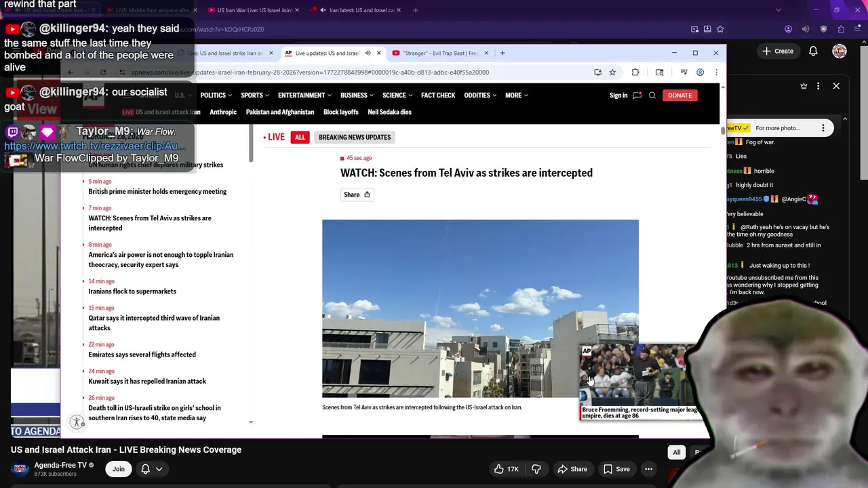Screen dimensions: 868x488
Task: Expand the MORE menu on AP News
Action: (x=516, y=96)
